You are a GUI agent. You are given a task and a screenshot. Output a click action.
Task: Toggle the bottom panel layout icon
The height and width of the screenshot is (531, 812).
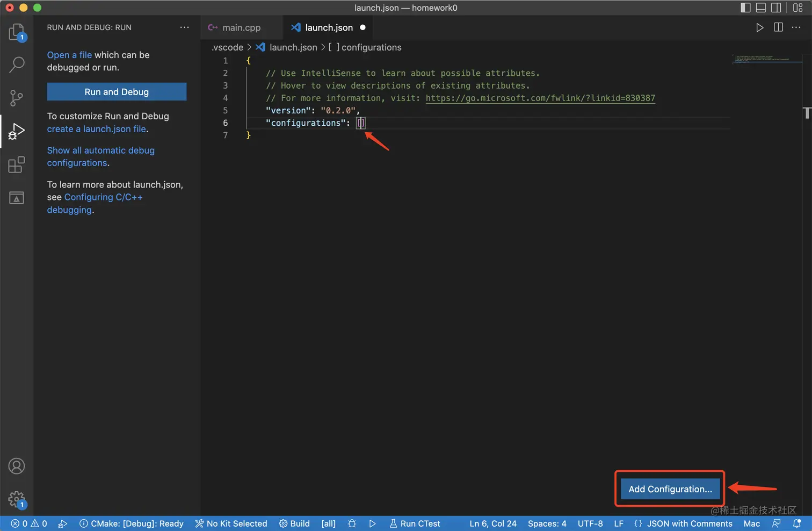coord(761,8)
